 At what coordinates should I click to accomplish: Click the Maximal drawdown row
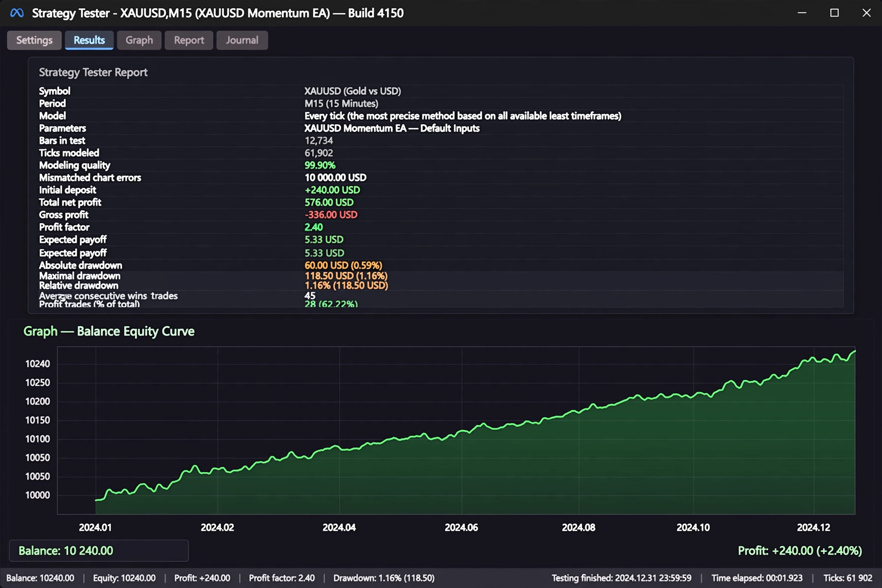(x=441, y=276)
